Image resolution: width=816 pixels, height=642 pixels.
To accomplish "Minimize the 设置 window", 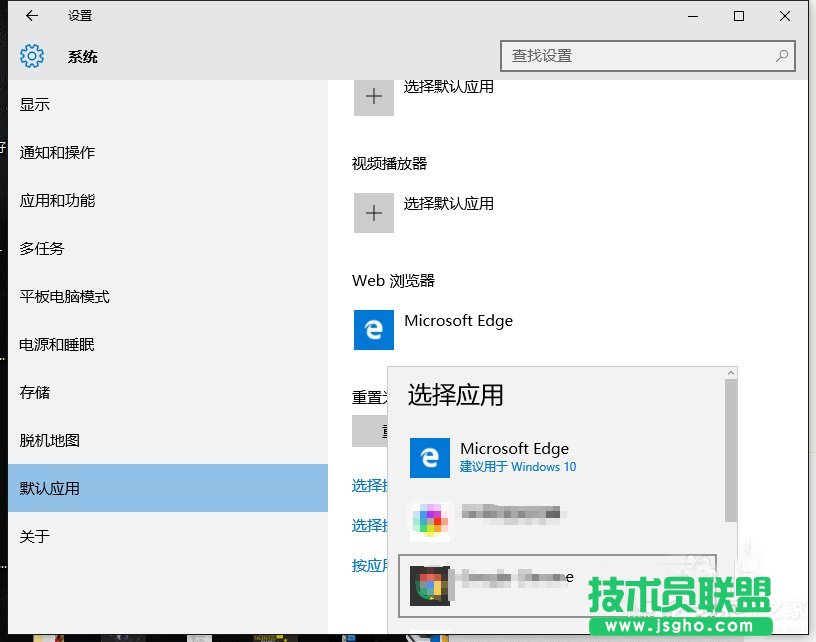I will pos(693,16).
